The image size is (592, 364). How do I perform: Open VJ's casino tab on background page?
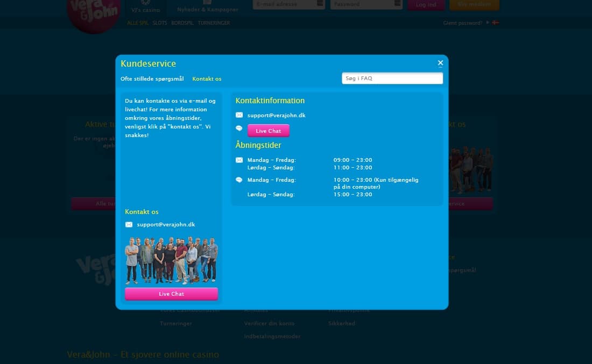click(146, 7)
